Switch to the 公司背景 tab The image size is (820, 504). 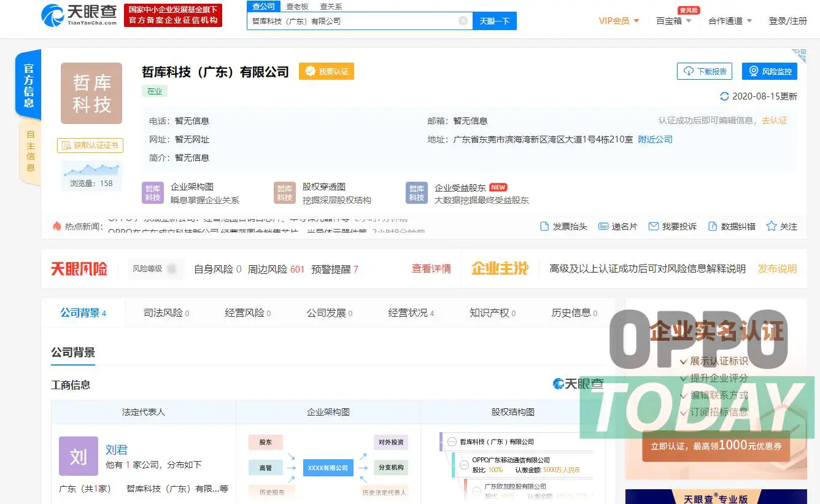tap(83, 313)
